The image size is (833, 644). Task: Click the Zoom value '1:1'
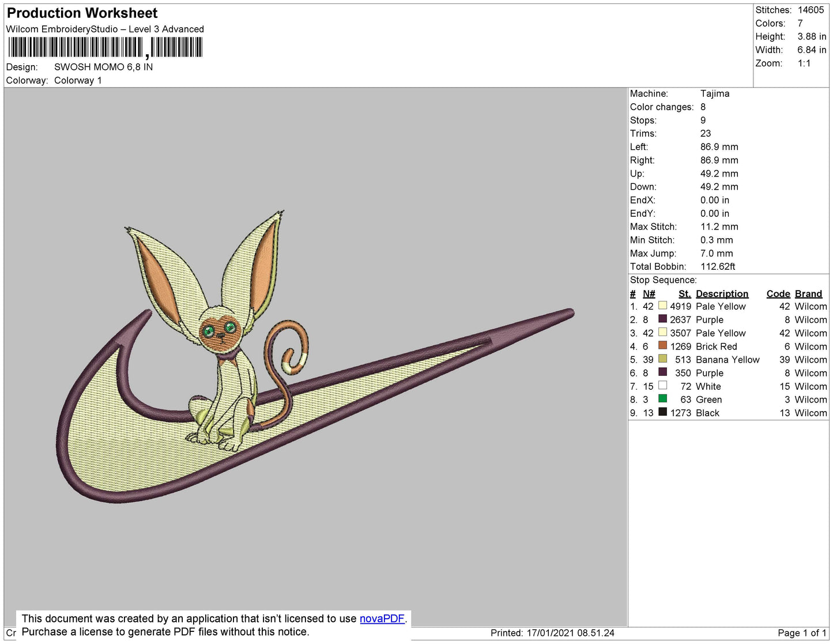[804, 63]
